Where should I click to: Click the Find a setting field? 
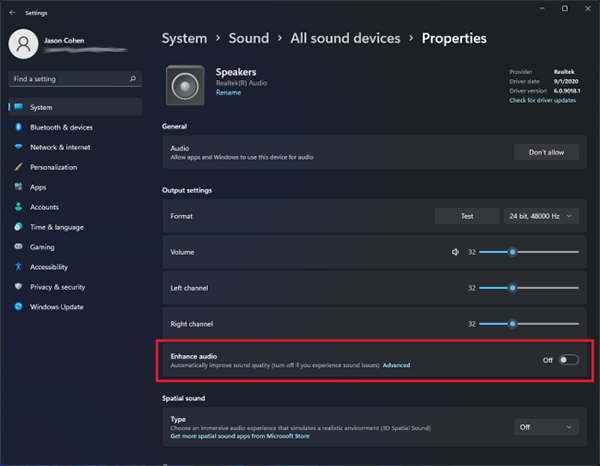point(68,78)
